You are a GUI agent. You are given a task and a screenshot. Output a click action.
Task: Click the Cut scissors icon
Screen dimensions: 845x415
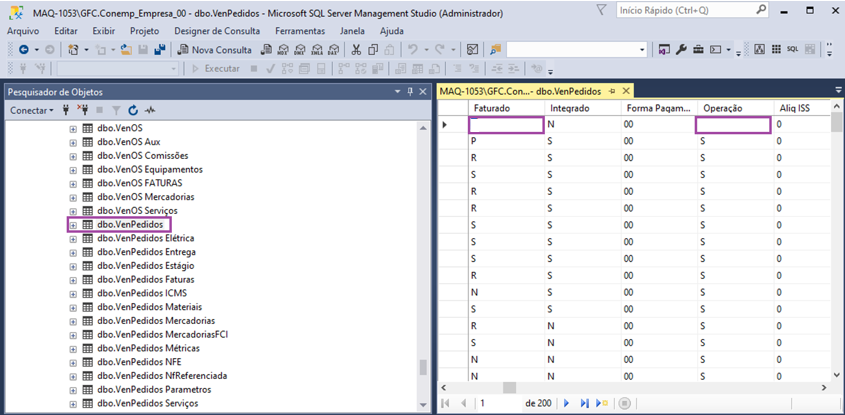[x=357, y=49]
